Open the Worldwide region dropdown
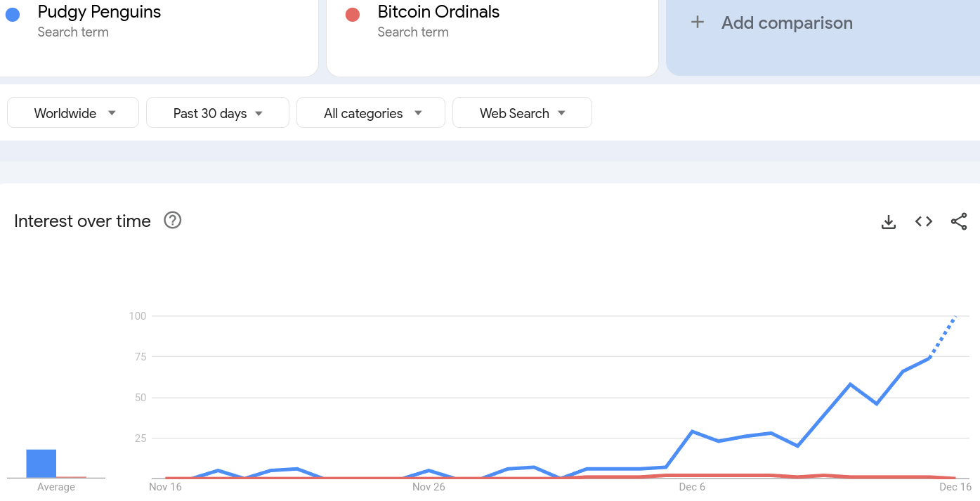The image size is (980, 501). click(73, 113)
